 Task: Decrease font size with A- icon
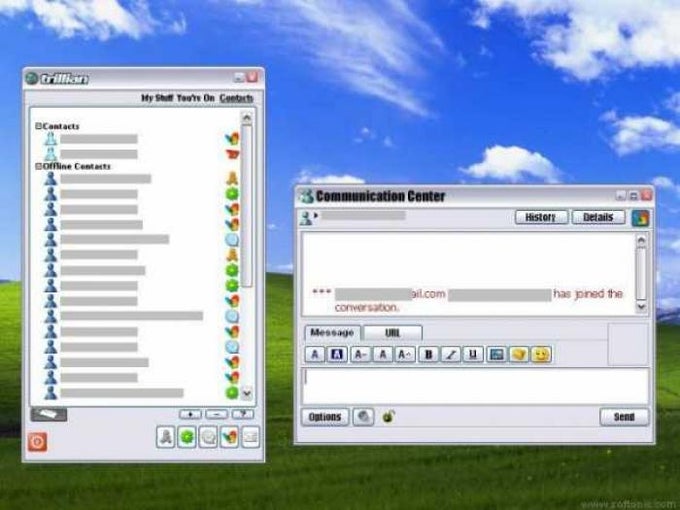pyautogui.click(x=360, y=354)
